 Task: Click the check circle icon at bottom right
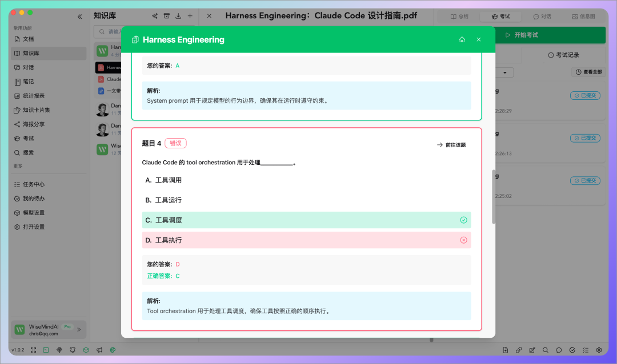[572, 350]
